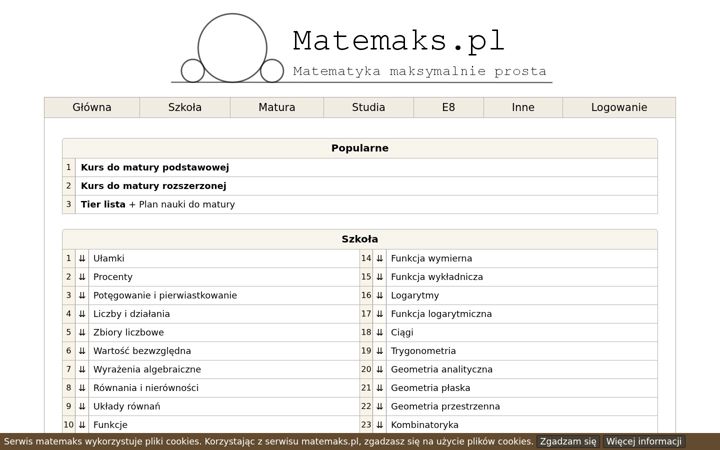Open Geometria analityczna topic
The image size is (720, 450).
click(442, 370)
